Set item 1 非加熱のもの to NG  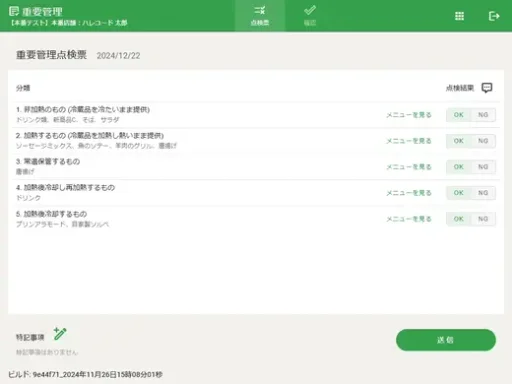click(483, 115)
